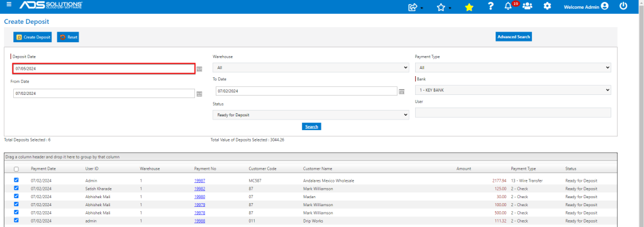Open payment number 19988 link
The height and width of the screenshot is (227, 644).
199,221
